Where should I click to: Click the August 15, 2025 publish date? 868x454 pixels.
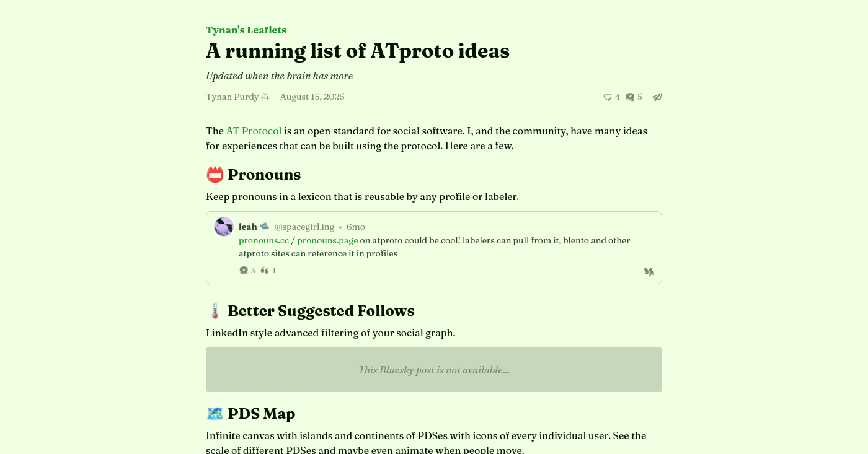(312, 97)
